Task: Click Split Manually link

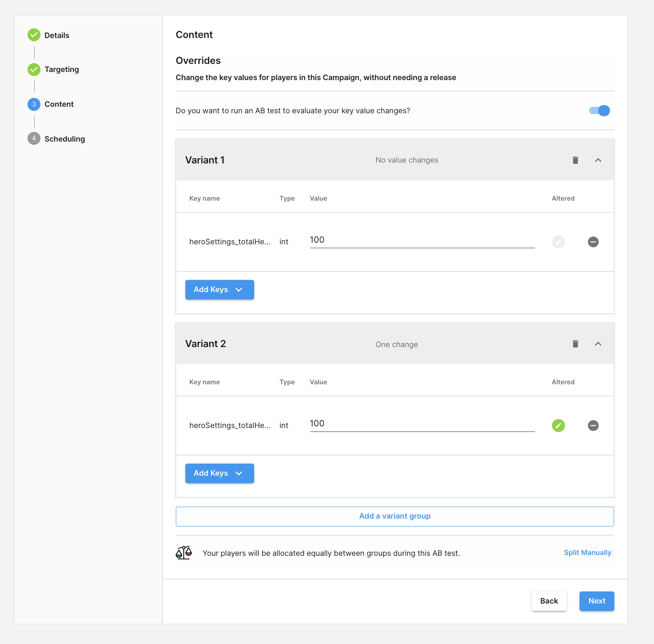Action: (x=587, y=553)
